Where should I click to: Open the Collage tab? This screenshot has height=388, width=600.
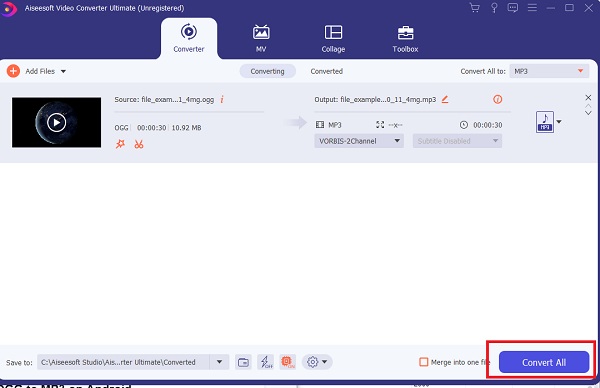coord(333,38)
